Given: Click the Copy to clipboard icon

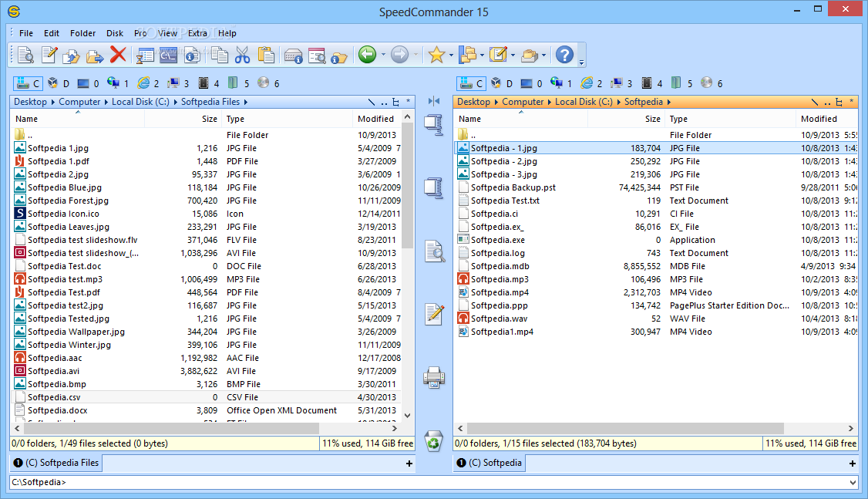Looking at the screenshot, I should [219, 55].
